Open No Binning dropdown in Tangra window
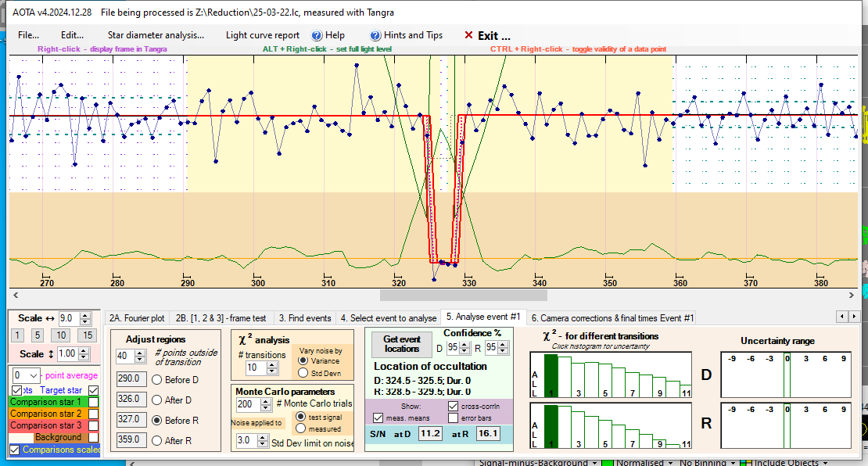 click(x=733, y=463)
